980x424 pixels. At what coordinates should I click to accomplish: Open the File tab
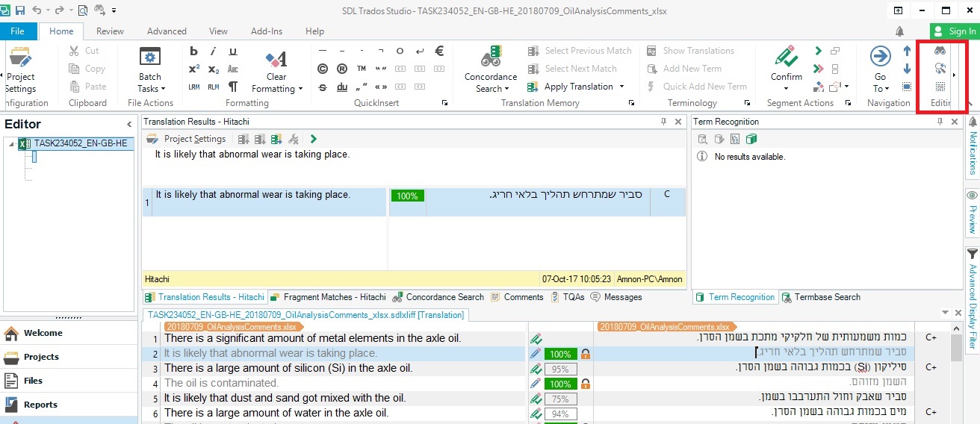[x=17, y=31]
